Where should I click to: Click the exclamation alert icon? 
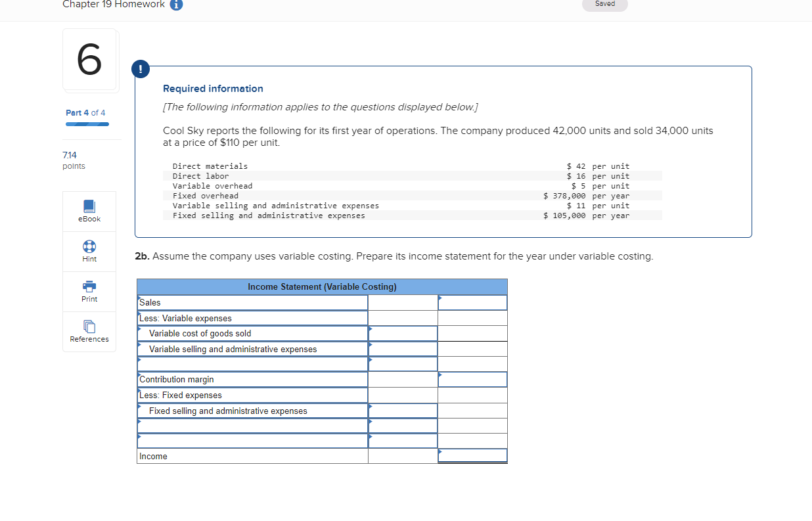(x=139, y=68)
